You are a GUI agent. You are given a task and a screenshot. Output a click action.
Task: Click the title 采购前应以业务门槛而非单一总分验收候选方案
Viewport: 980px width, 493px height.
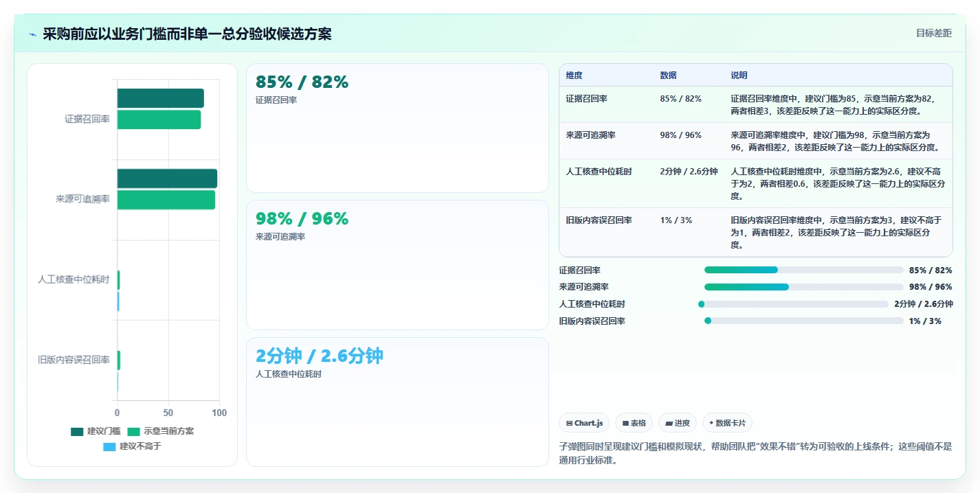point(187,34)
